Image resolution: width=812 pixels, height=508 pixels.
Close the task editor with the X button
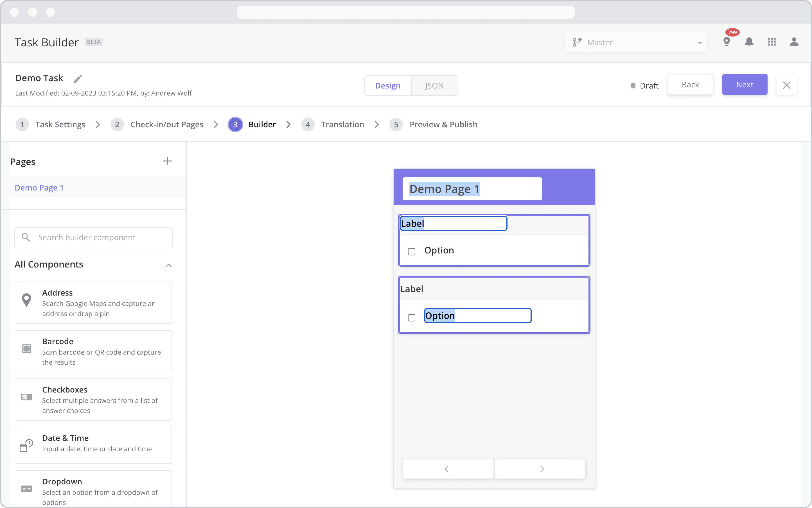pos(786,85)
